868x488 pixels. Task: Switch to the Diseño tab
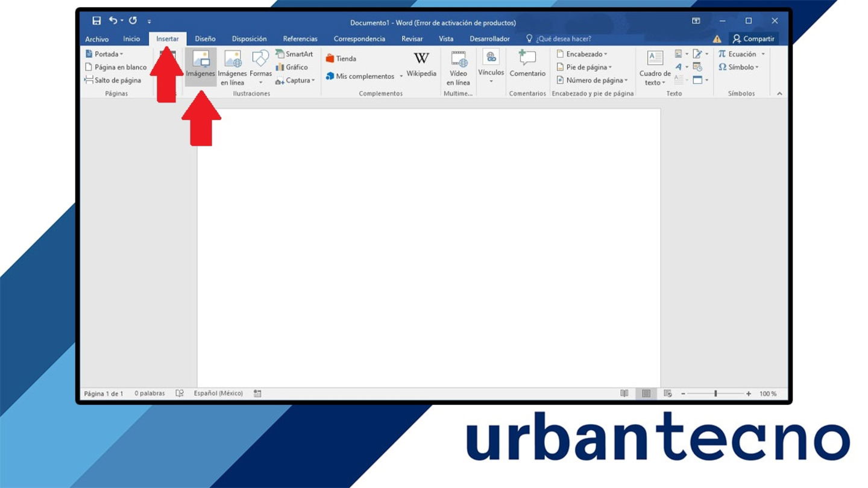[205, 39]
